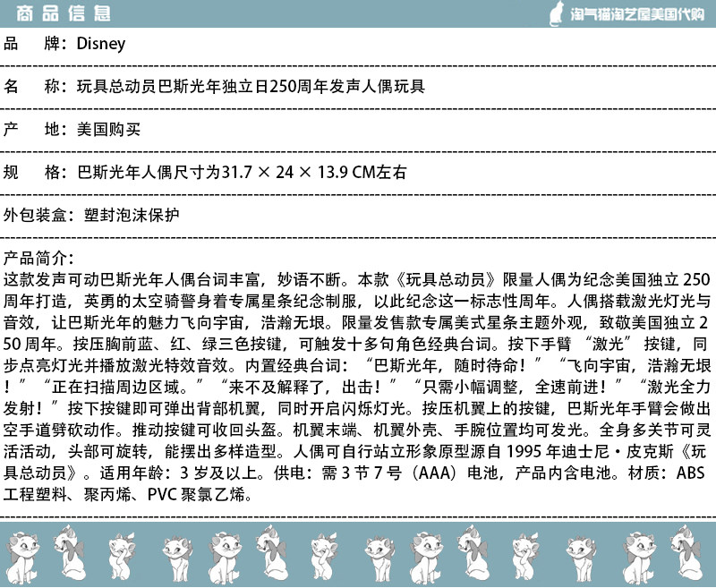The image size is (716, 588).
Task: Click the sentence 这款发声可动巴斯光年人偶台词丰富
Action: [132, 279]
